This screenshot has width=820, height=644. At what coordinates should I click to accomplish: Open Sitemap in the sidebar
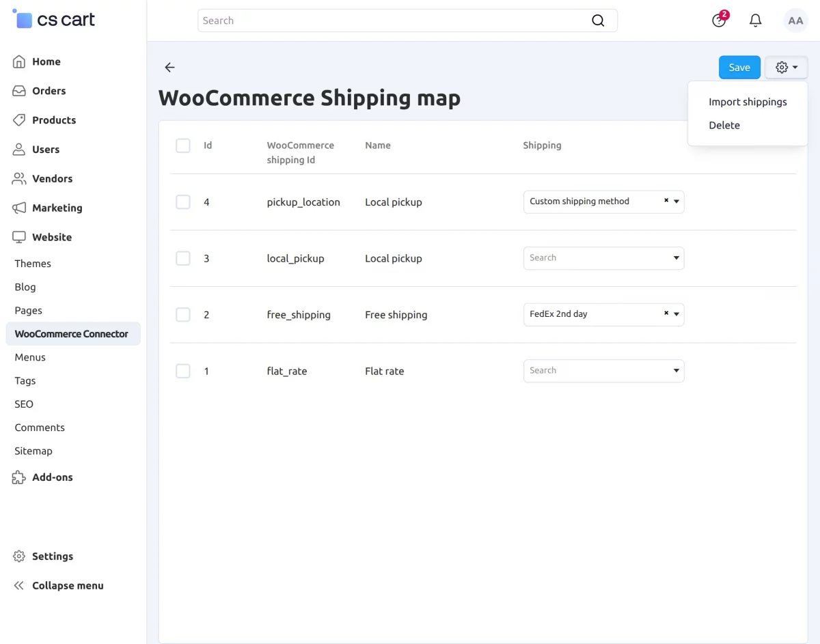pyautogui.click(x=33, y=451)
